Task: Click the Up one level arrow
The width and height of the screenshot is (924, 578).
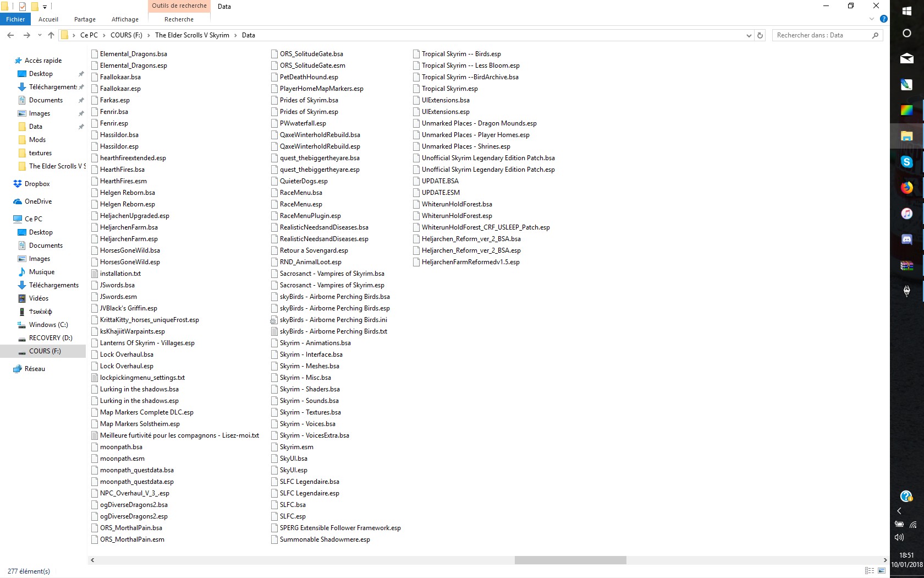Action: pos(51,35)
